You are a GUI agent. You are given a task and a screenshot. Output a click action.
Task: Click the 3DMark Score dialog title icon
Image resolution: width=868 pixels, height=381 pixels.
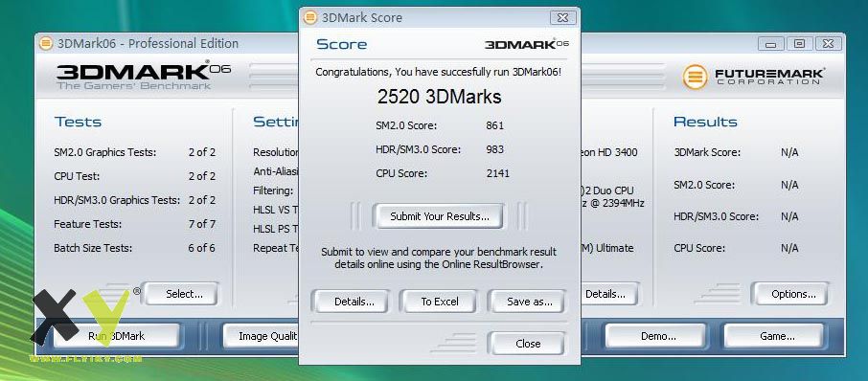coord(310,17)
